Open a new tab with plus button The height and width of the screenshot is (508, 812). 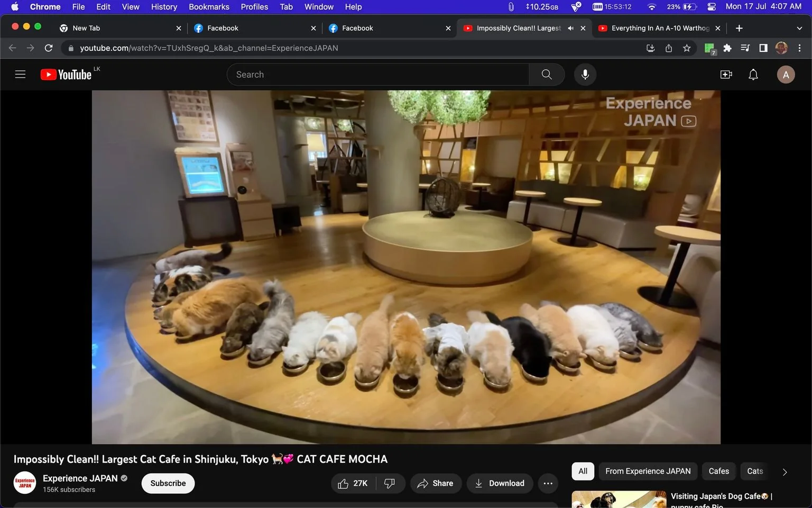pos(739,28)
